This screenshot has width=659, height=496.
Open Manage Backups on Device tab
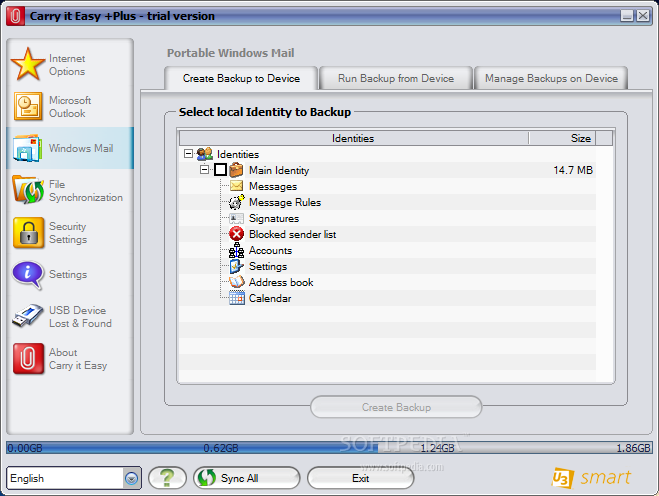tap(551, 78)
